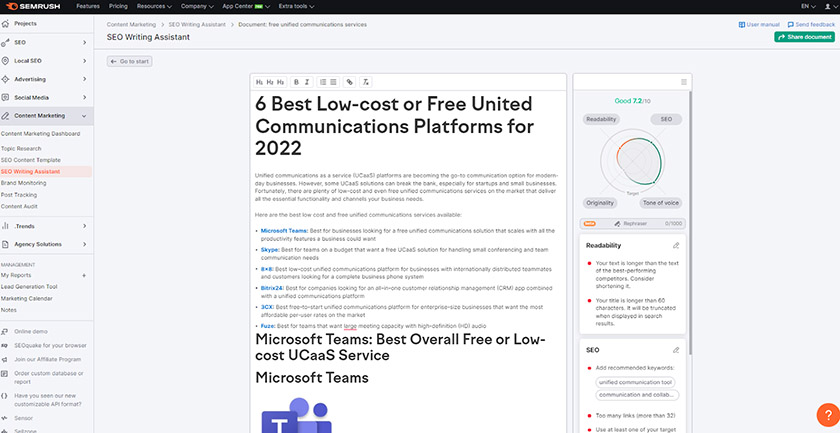840x433 pixels.
Task: Open Marketing Calendar
Action: [27, 298]
